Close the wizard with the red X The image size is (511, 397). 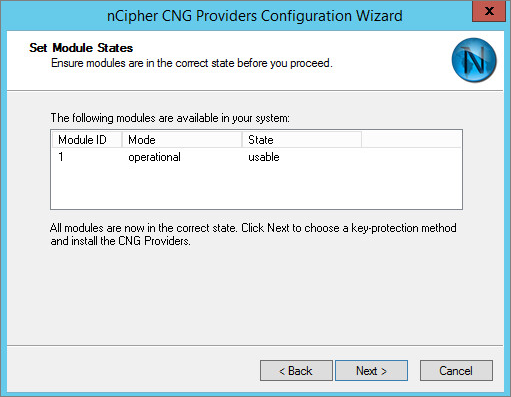[489, 11]
